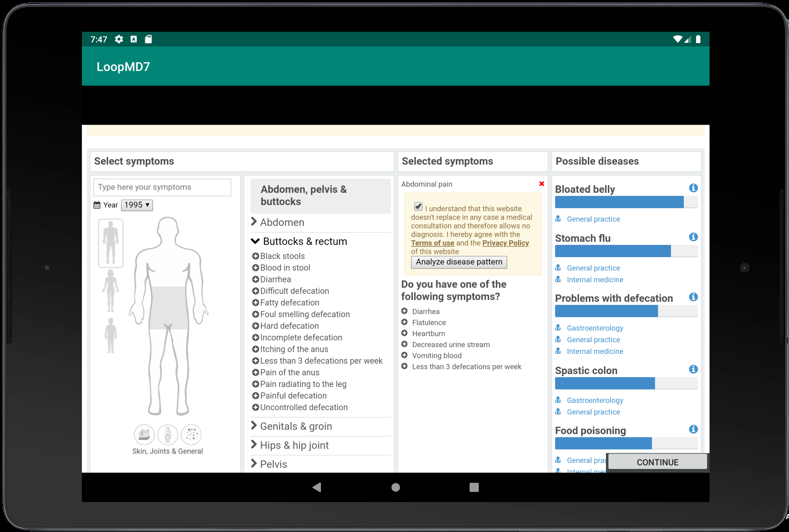Add Black stools using its plus icon
This screenshot has width=789, height=532.
tap(255, 256)
